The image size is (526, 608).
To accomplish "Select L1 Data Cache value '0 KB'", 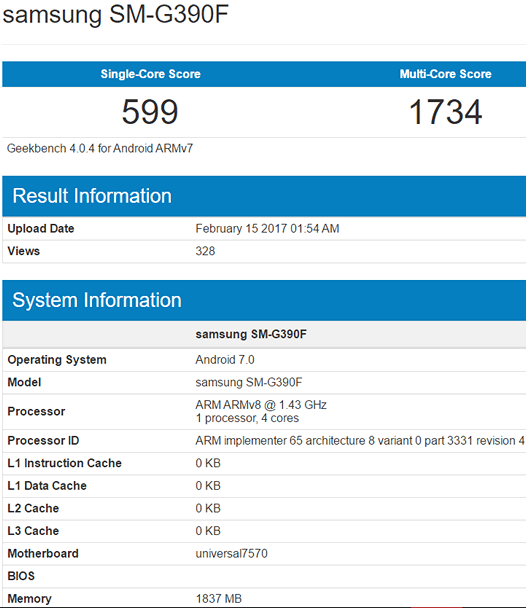I will point(208,485).
